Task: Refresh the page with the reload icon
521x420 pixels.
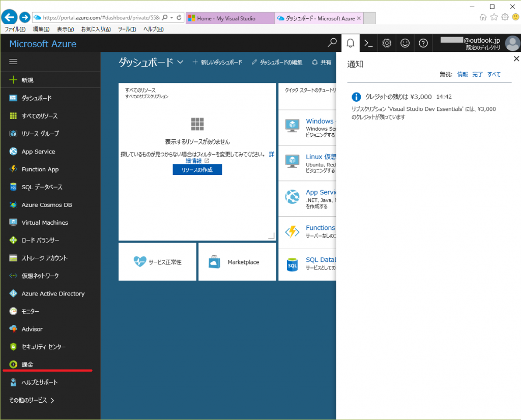Action: tap(179, 18)
